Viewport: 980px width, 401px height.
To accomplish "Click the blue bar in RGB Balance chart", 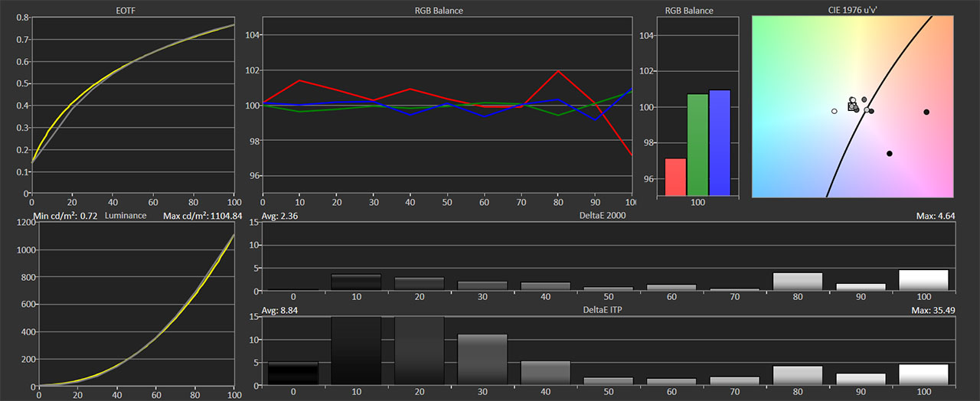I will (720, 143).
